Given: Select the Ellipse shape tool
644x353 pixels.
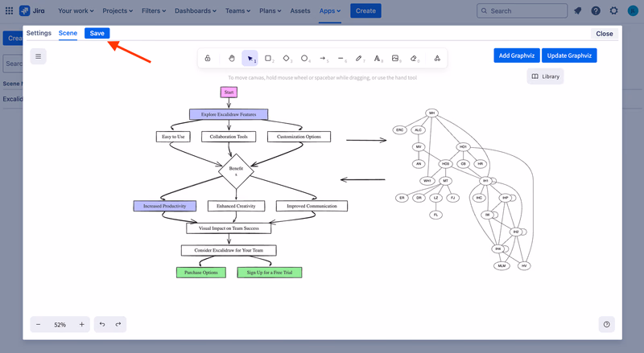Looking at the screenshot, I should (304, 58).
